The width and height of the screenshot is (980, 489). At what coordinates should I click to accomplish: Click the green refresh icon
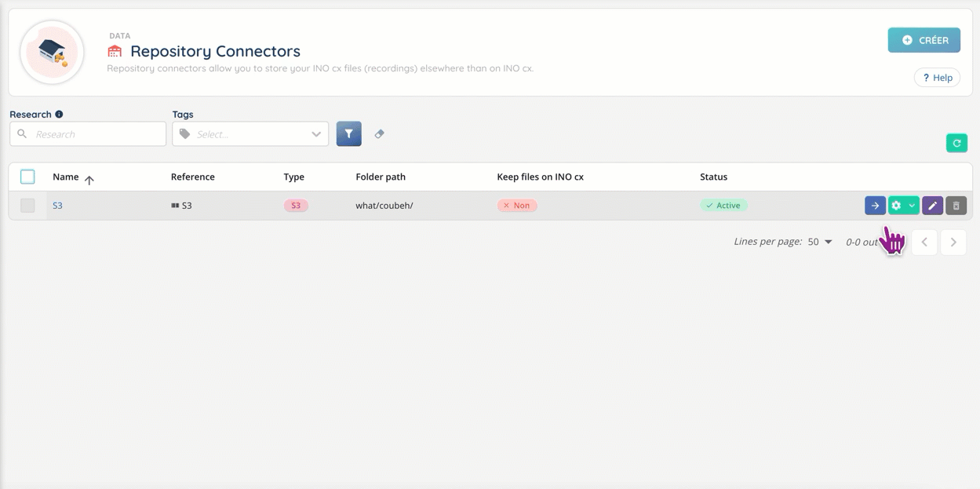point(956,143)
